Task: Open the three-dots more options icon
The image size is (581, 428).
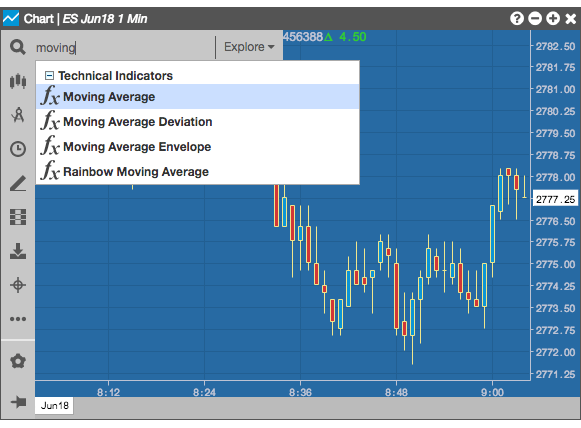Action: point(18,319)
